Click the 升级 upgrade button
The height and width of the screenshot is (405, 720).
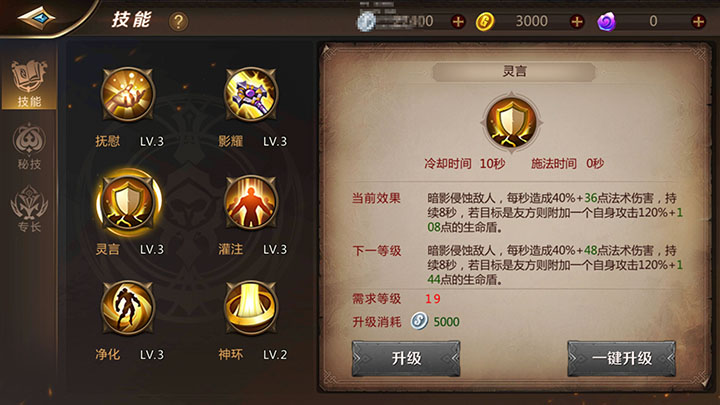click(x=406, y=358)
